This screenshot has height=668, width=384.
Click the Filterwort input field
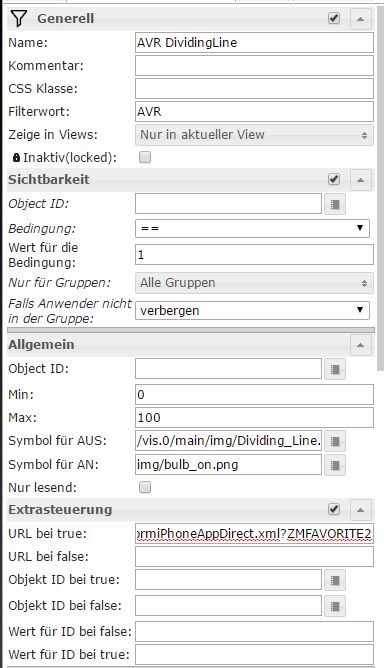(254, 112)
